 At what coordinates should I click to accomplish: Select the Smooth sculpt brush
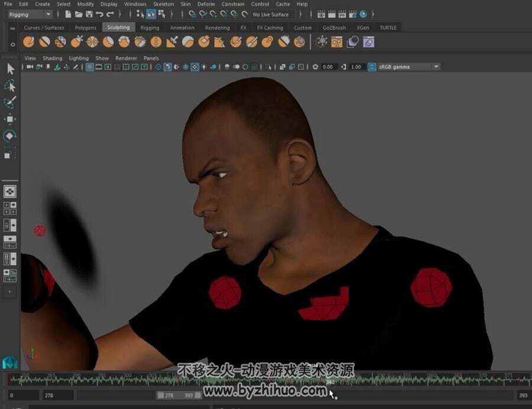(x=44, y=42)
